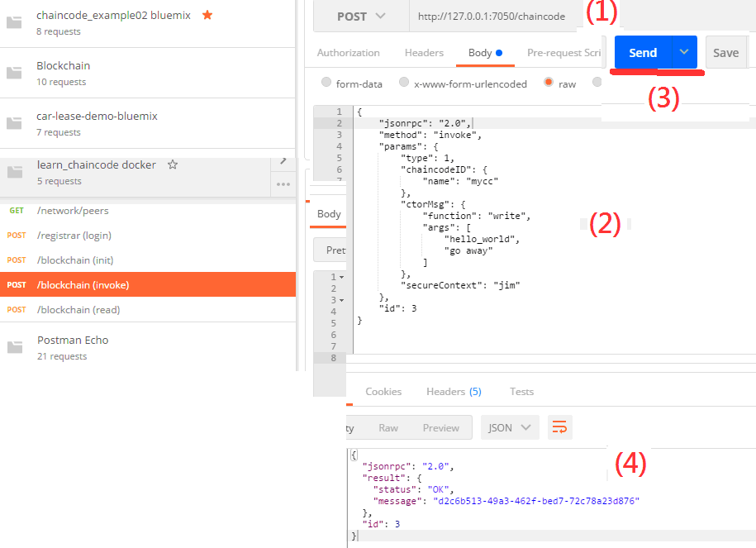
Task: Open the response Headers (5) tab
Action: tap(454, 391)
